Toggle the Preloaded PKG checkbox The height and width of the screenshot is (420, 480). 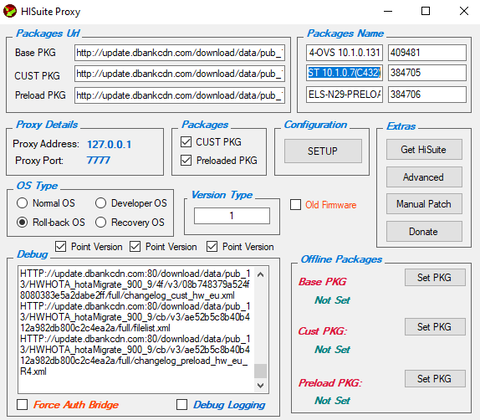186,160
